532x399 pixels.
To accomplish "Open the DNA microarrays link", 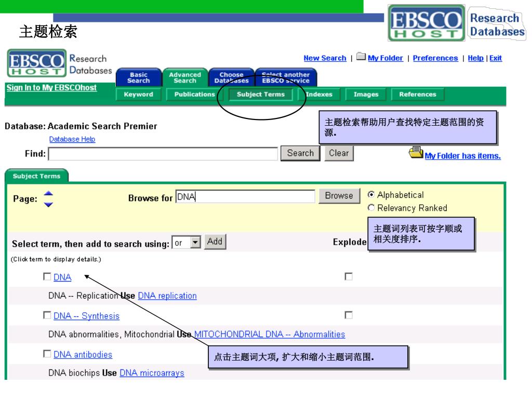I will (152, 373).
